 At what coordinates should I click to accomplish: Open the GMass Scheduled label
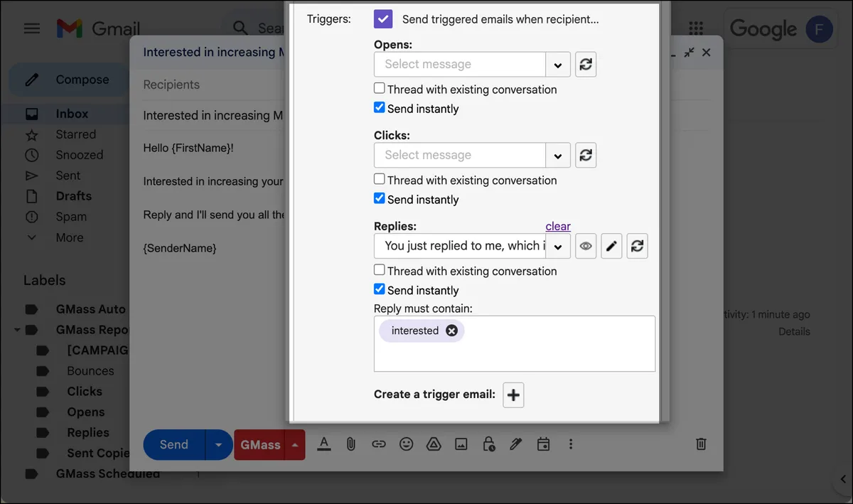point(108,473)
